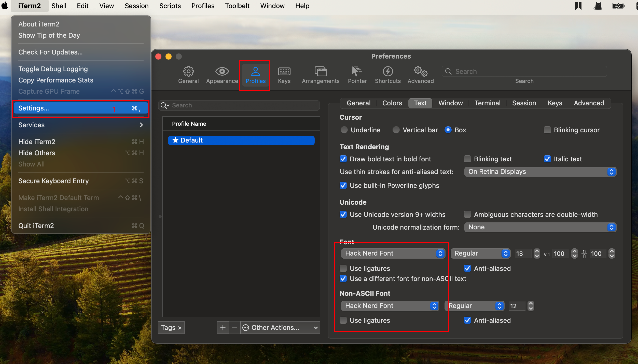Click the plus button to add profile

click(223, 328)
